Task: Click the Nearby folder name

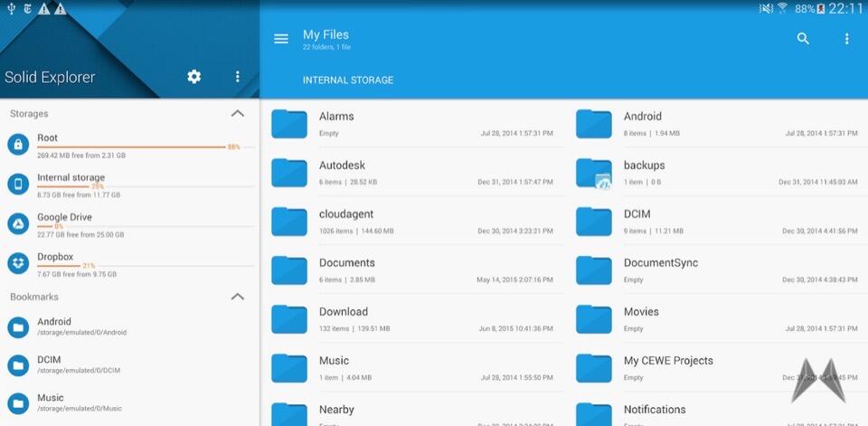Action: click(336, 410)
